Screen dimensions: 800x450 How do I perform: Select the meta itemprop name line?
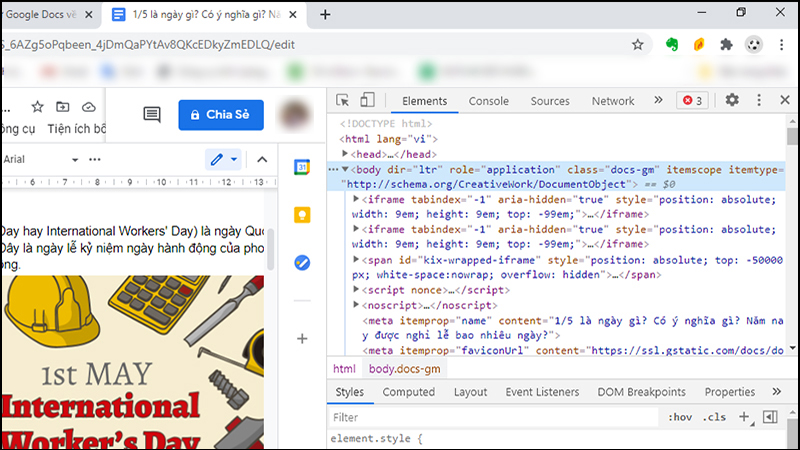tap(572, 328)
